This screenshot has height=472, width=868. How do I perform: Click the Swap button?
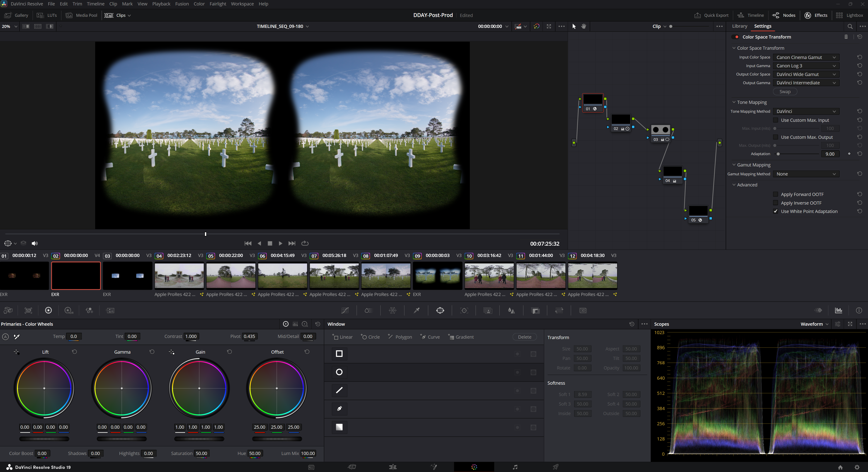(x=785, y=92)
